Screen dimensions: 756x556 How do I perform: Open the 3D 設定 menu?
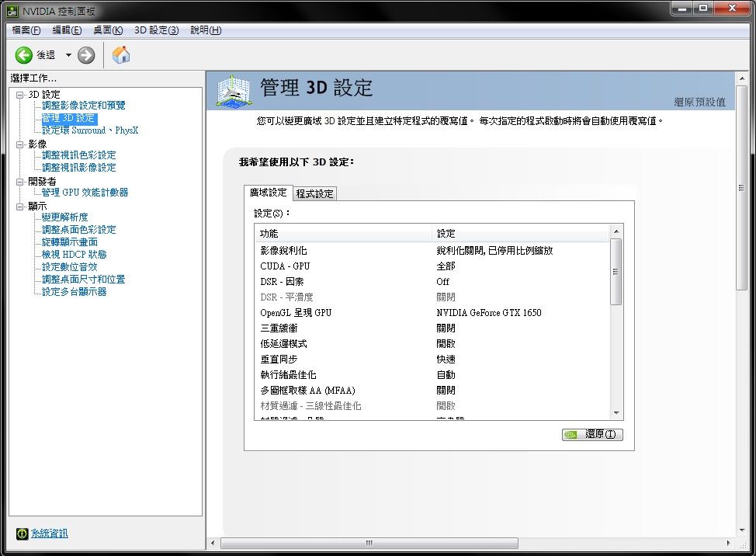[156, 30]
